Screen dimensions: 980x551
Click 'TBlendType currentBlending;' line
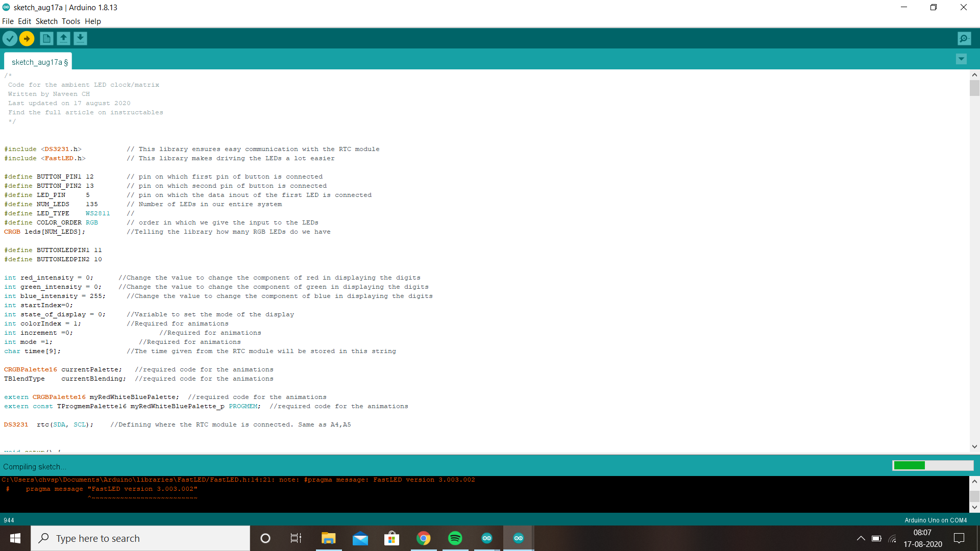click(x=65, y=379)
